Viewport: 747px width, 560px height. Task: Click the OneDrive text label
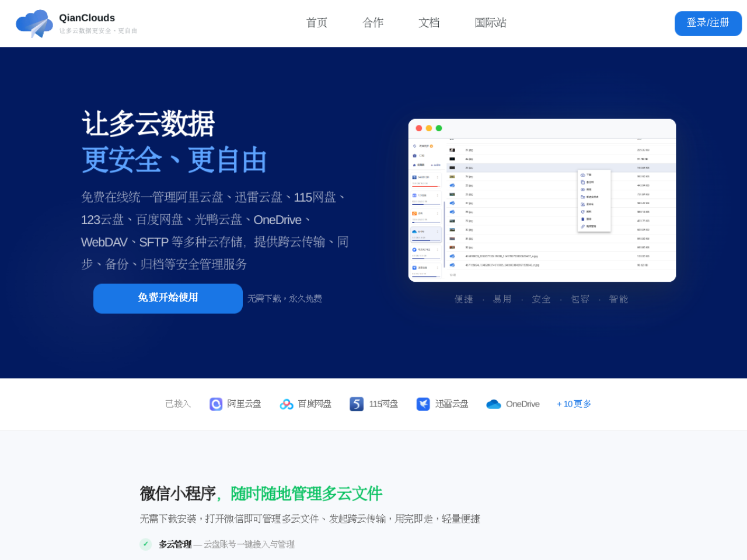pyautogui.click(x=523, y=404)
